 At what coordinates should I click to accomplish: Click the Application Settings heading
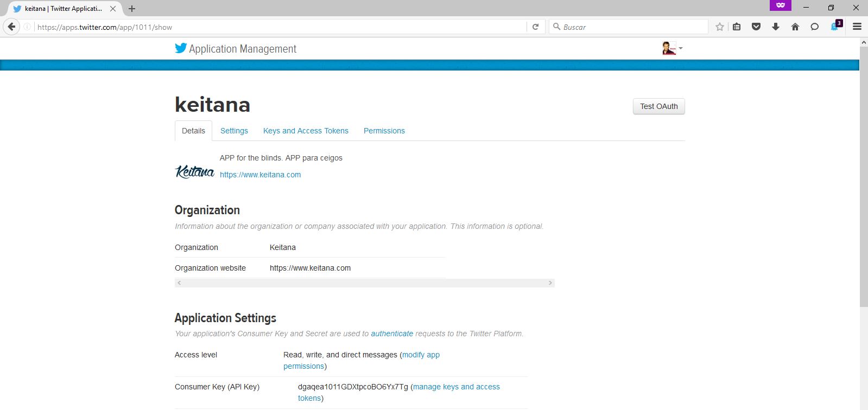point(225,318)
